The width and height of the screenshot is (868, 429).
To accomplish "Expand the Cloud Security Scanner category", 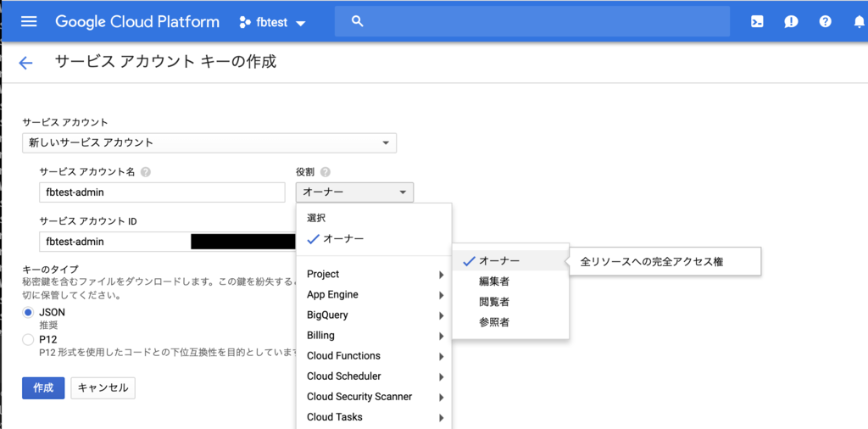I will [374, 396].
